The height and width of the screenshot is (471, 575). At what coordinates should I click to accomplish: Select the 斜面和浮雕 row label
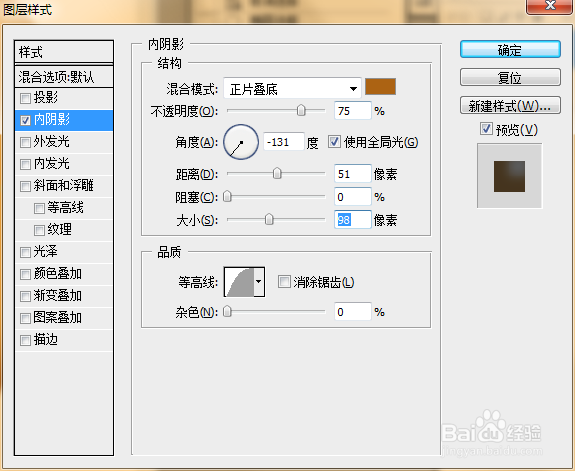click(x=64, y=186)
